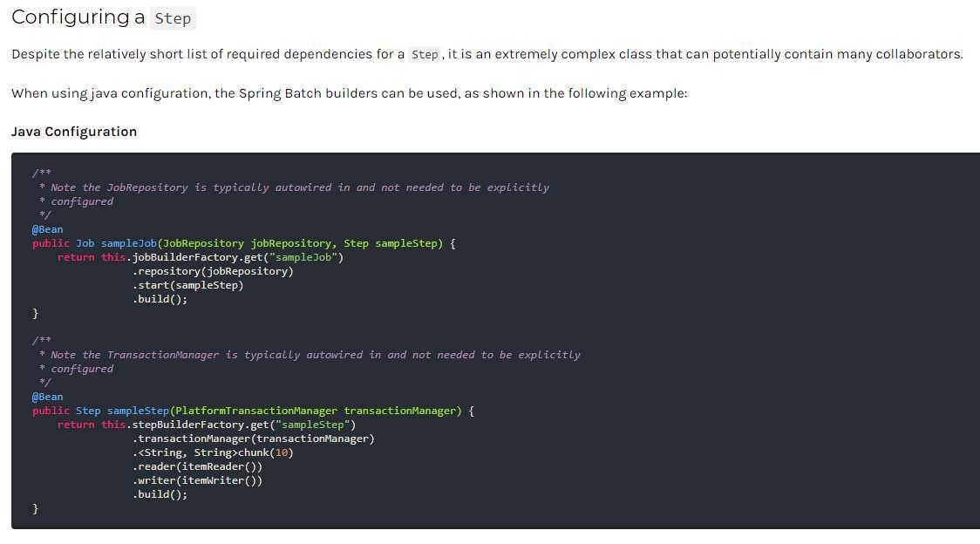Viewport: 980px width, 544px height.
Task: Click the '.build();' line in sampleJob method
Action: coord(160,299)
